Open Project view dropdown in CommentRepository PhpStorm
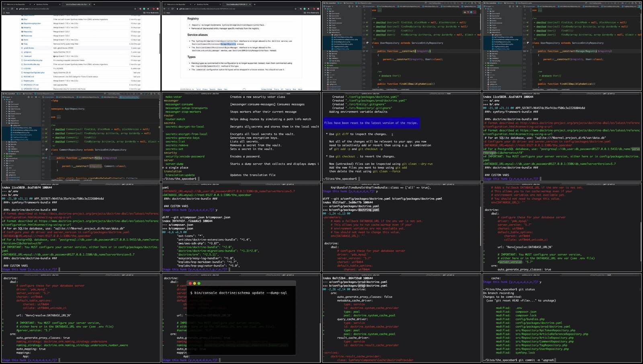643x364 pixels. tap(7, 97)
